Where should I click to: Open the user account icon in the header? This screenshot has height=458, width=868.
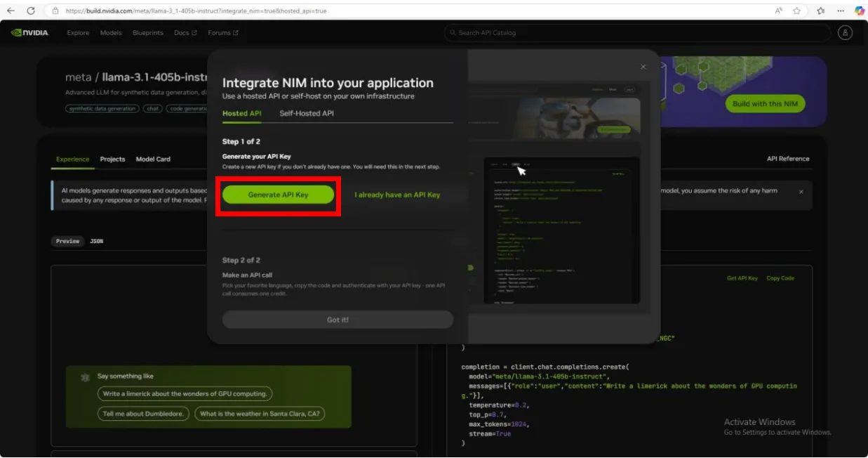(x=846, y=33)
